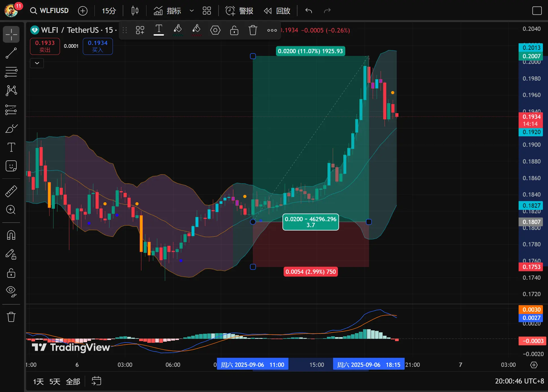The height and width of the screenshot is (392, 548).
Task: Change profit zone fill color swatch
Action: (178, 30)
